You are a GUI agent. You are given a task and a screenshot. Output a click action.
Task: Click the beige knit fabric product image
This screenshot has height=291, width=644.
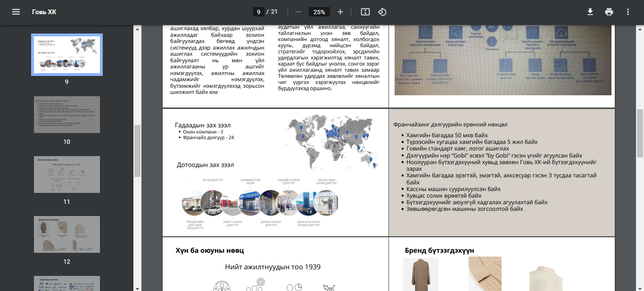click(485, 274)
